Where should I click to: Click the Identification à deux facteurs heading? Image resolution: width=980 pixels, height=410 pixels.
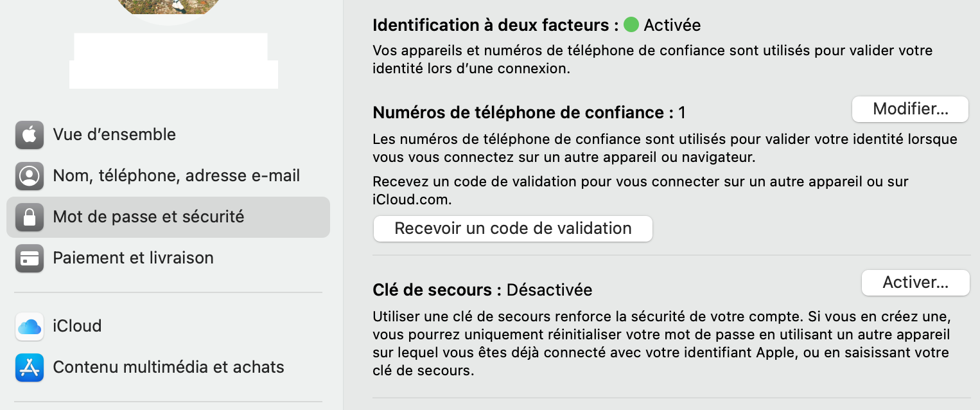tap(495, 25)
